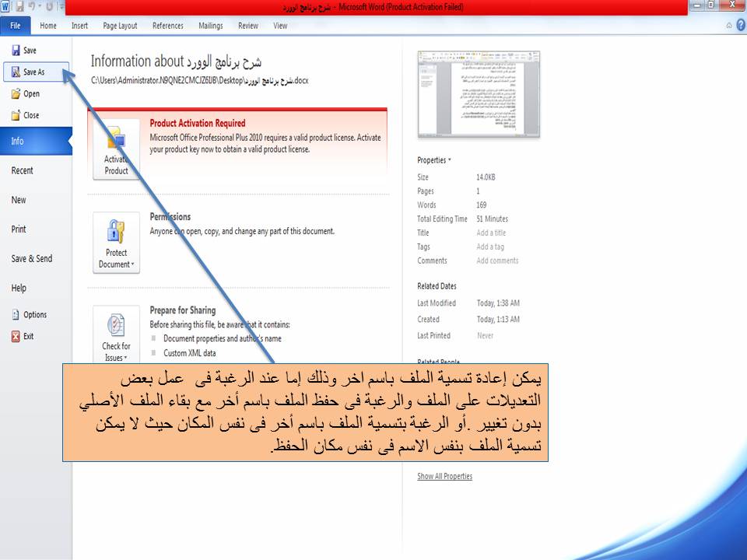This screenshot has height=560, width=747.
Task: Exit Word with the Exit item
Action: tap(23, 336)
